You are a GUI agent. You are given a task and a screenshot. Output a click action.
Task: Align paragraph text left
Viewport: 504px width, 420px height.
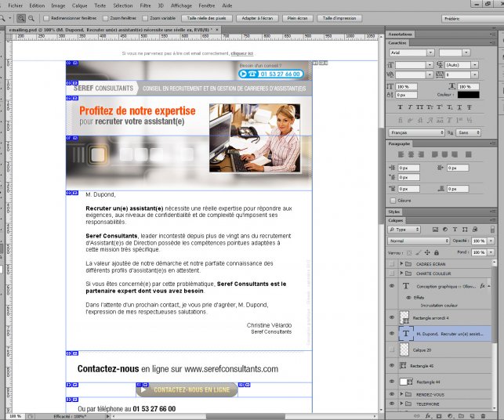click(401, 154)
